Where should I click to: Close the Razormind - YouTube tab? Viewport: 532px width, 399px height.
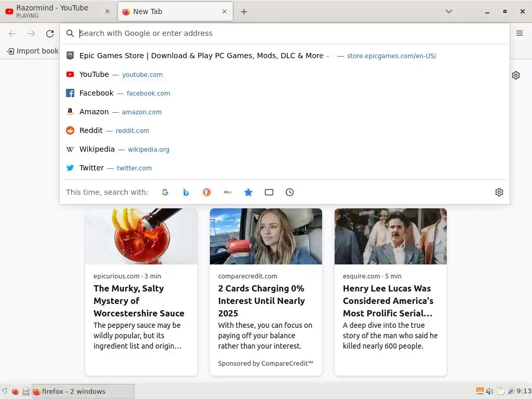[108, 11]
